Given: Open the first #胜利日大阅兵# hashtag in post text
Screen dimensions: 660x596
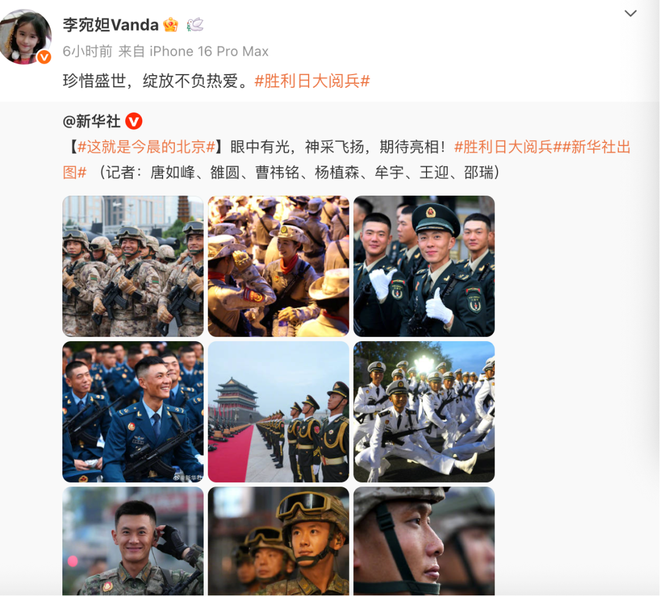Looking at the screenshot, I should pyautogui.click(x=312, y=81).
